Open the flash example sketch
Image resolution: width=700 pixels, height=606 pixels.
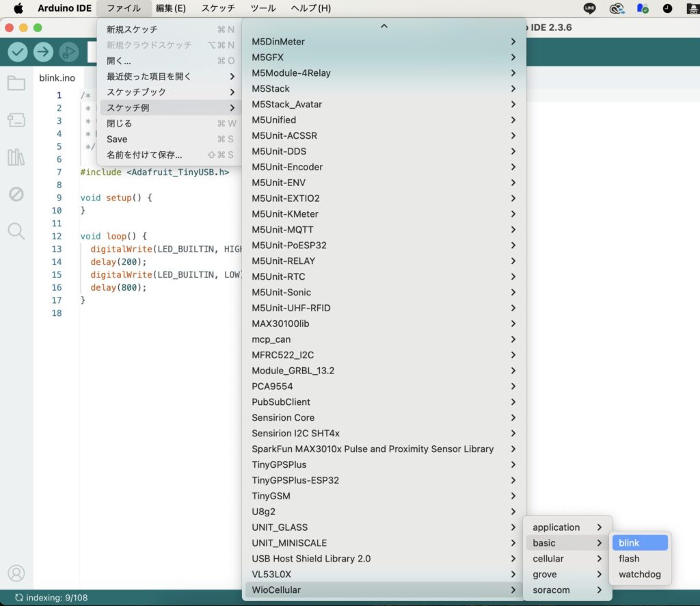click(x=640, y=559)
